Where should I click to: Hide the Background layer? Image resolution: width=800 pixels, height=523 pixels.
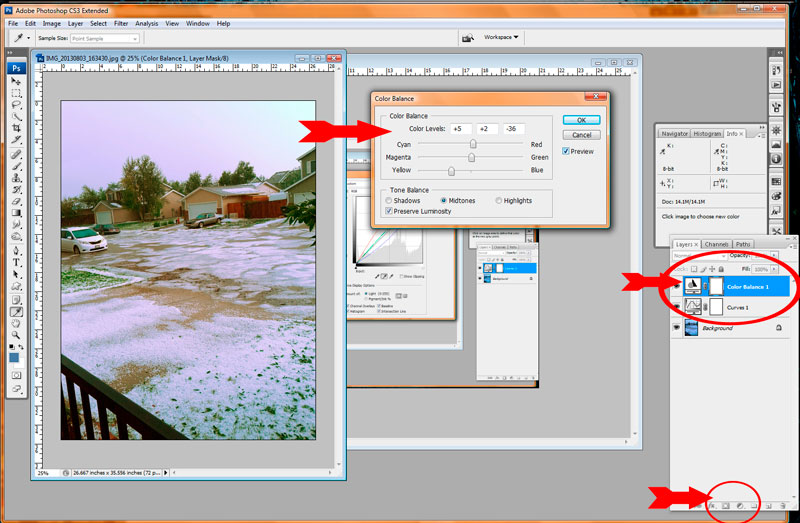point(677,328)
